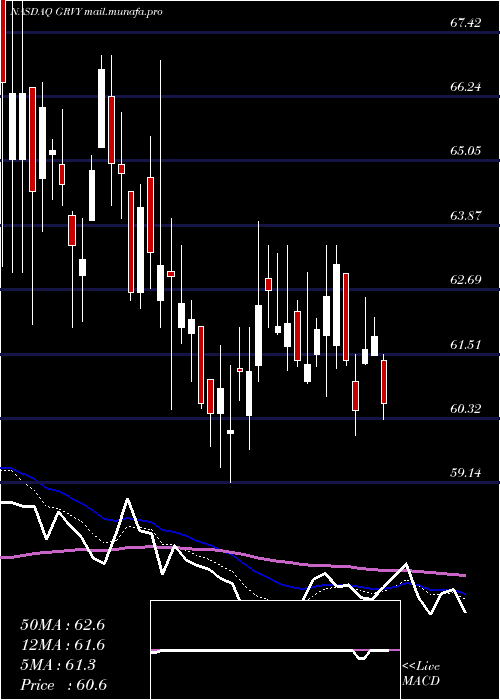Click the 67.42 price axis label

tap(466, 22)
